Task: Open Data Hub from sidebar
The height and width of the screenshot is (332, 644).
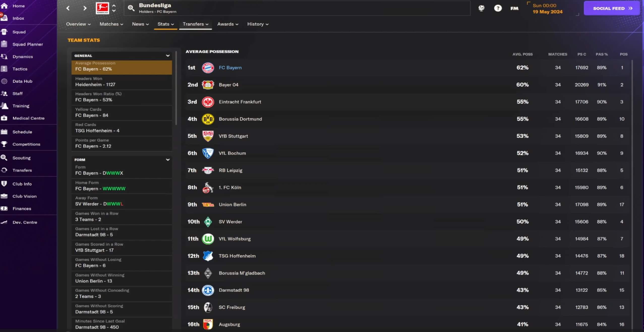Action: click(x=22, y=81)
